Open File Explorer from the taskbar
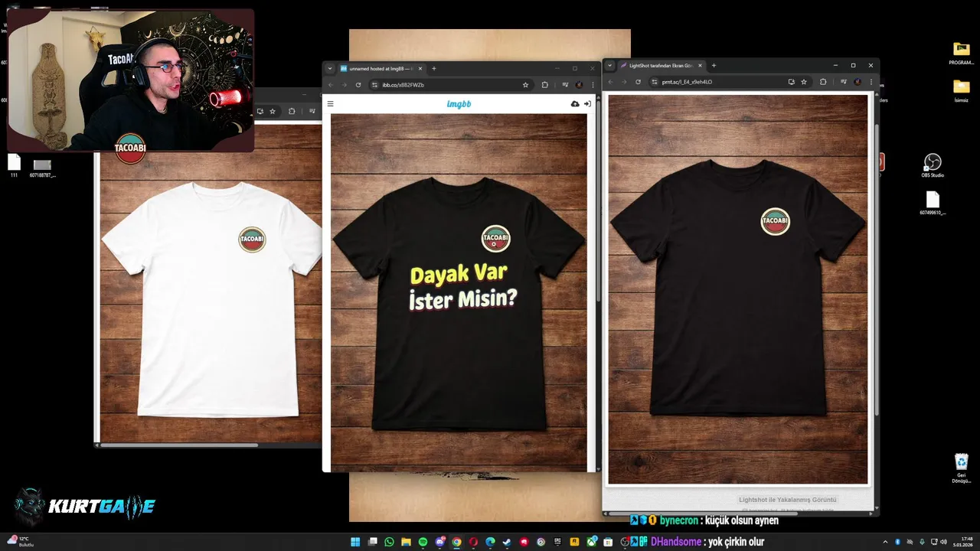 (x=406, y=542)
